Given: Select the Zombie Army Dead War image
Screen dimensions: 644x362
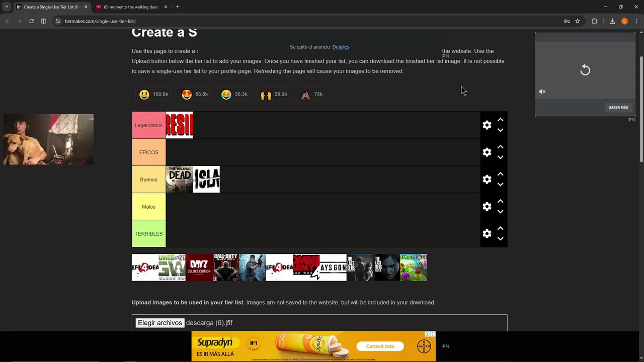Looking at the screenshot, I should [x=306, y=267].
